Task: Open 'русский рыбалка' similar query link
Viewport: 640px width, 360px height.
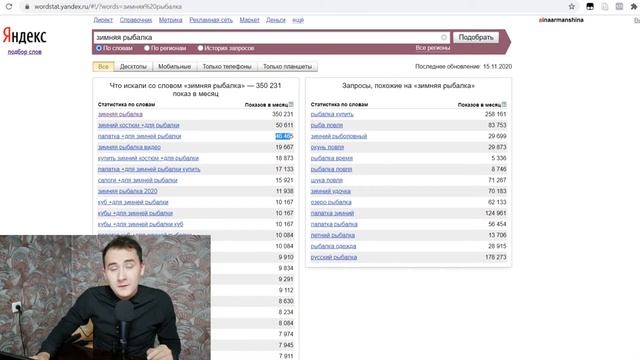Action: [x=334, y=258]
